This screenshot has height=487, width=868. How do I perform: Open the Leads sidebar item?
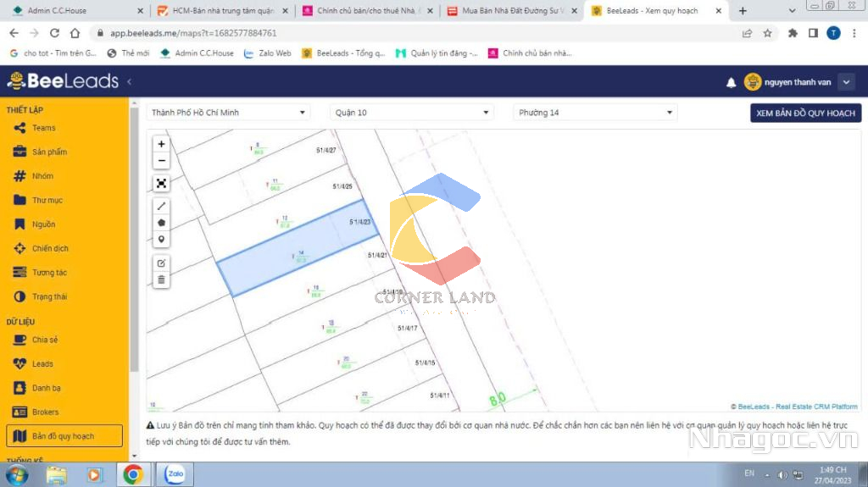pos(42,363)
